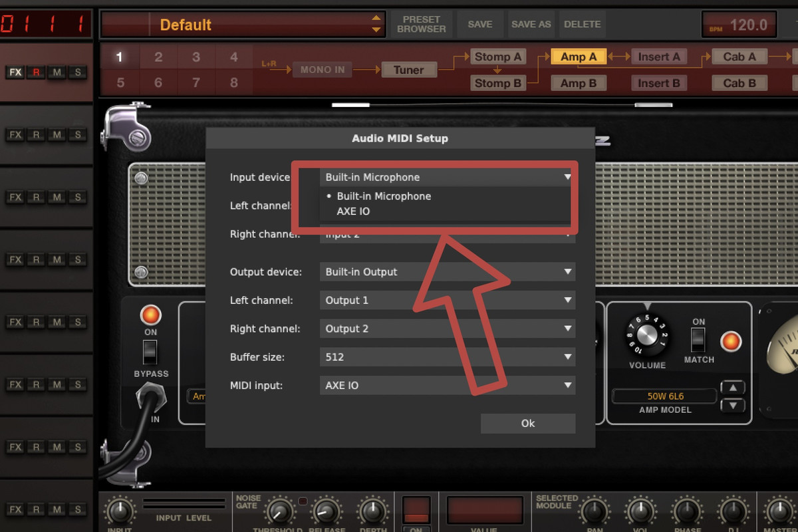Solo the eighth track at the bottom
The image size is (798, 532).
78,509
